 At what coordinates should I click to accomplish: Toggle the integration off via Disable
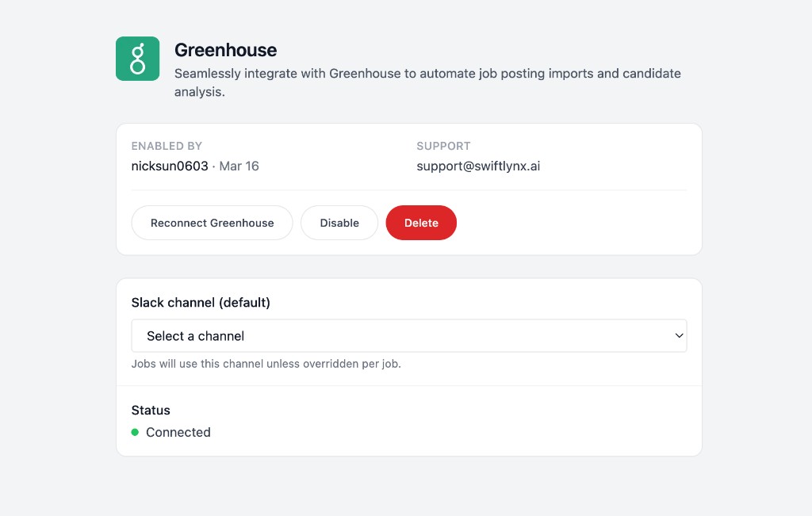(x=339, y=223)
